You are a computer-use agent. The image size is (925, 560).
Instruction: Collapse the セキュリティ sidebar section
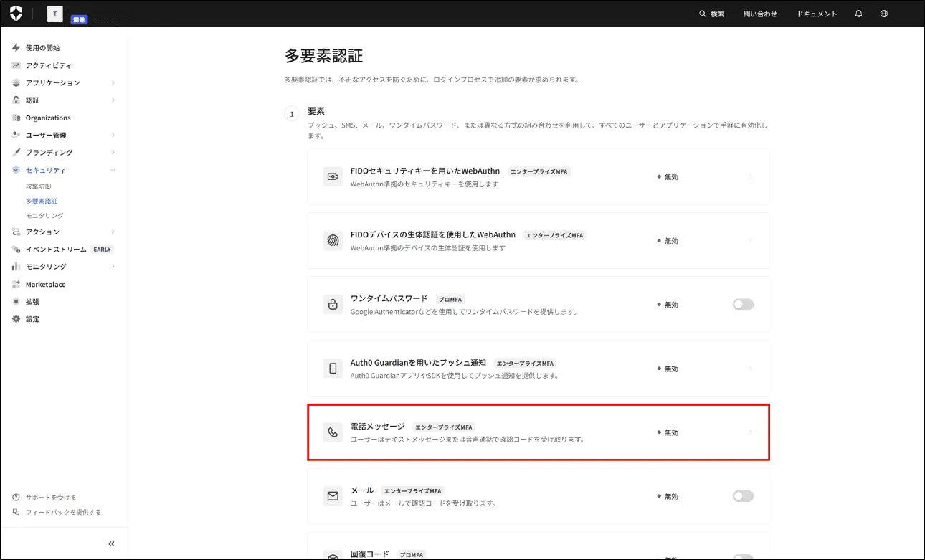[x=113, y=170]
